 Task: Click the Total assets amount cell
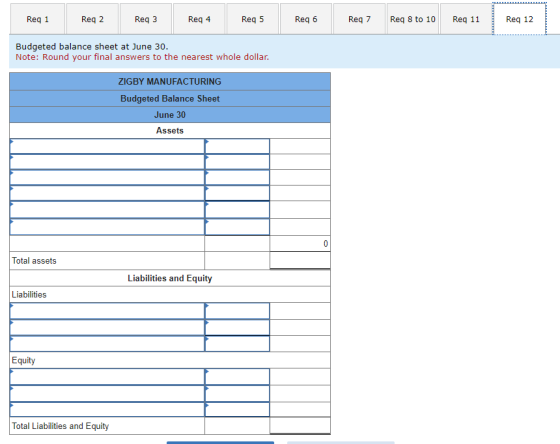click(x=300, y=260)
